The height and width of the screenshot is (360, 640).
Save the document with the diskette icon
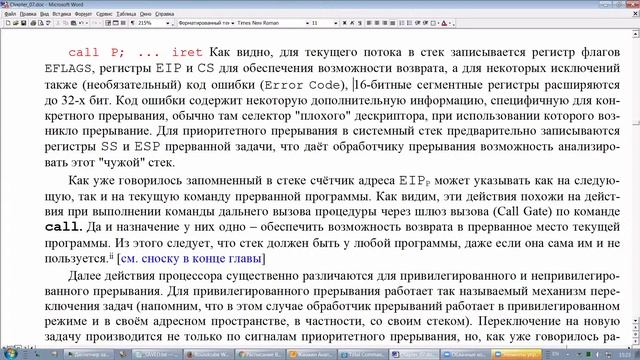23,23
